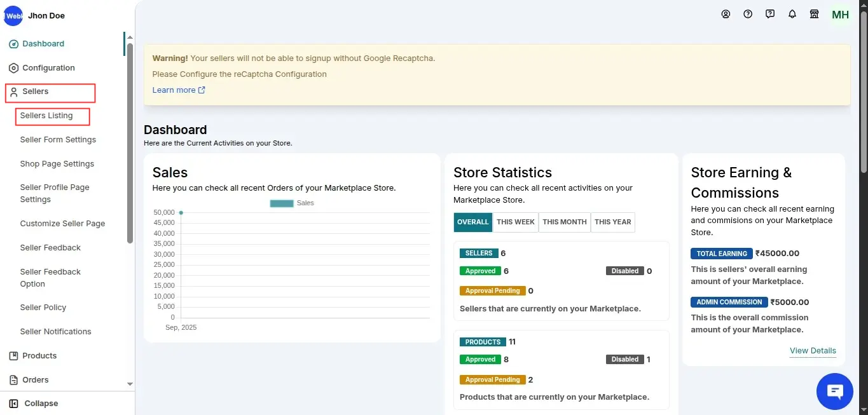Open the help question-mark circle icon
The height and width of the screenshot is (415, 868).
[748, 14]
